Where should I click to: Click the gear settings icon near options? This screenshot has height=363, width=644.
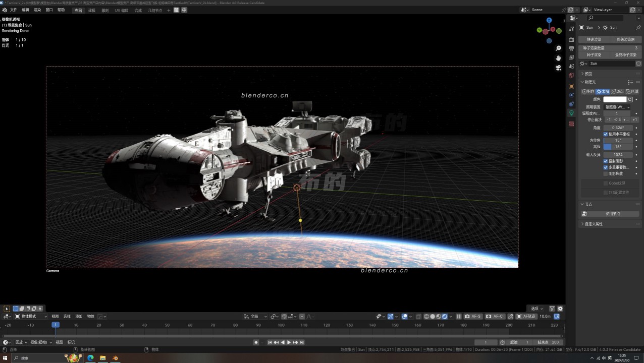[560, 309]
